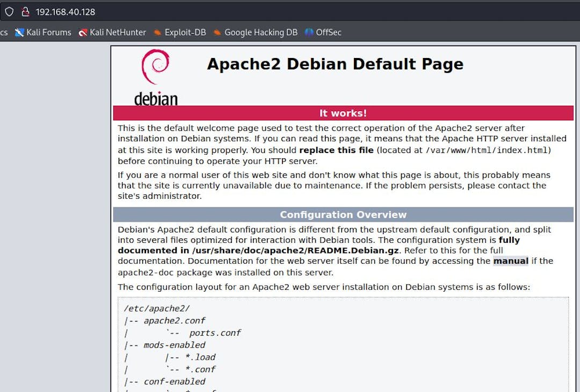Click the OffSec bookmark icon
This screenshot has width=580, height=392.
click(x=309, y=32)
